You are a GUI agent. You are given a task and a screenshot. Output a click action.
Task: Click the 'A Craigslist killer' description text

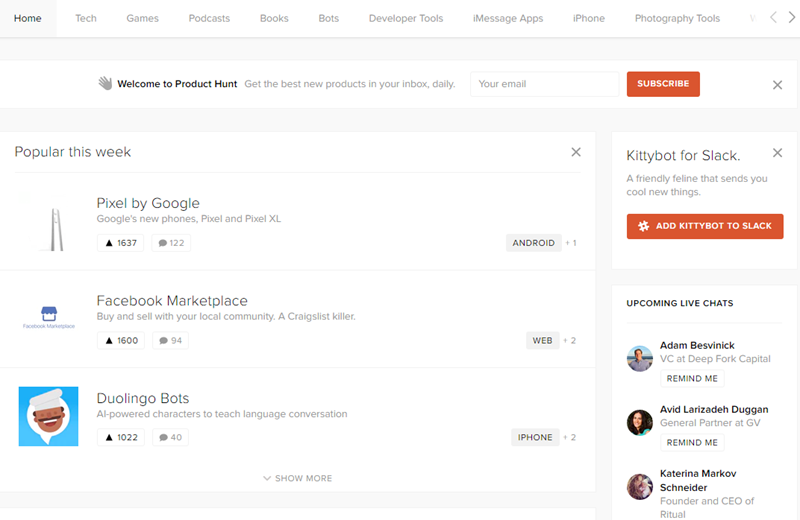tap(316, 316)
